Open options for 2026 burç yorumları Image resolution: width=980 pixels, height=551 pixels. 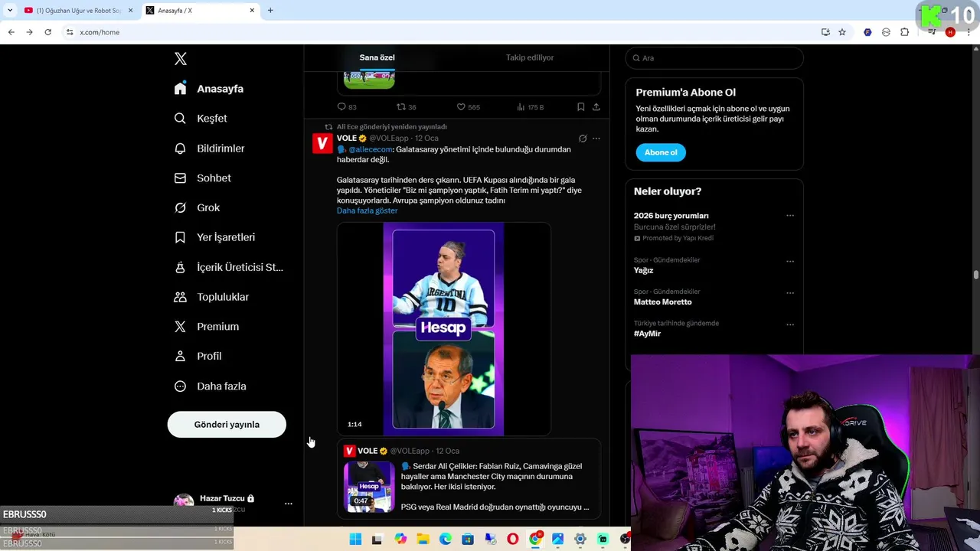tap(789, 216)
